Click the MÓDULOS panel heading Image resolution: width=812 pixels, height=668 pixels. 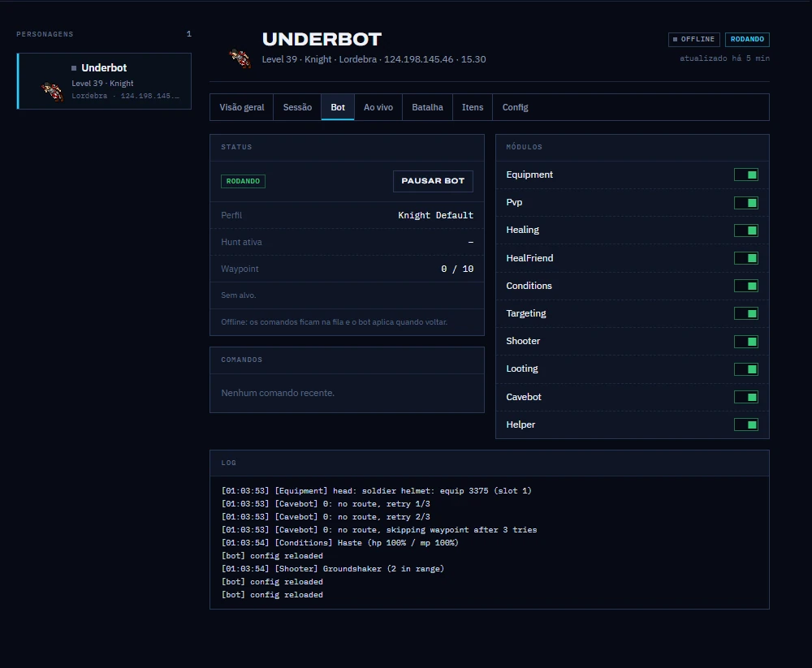pos(524,147)
